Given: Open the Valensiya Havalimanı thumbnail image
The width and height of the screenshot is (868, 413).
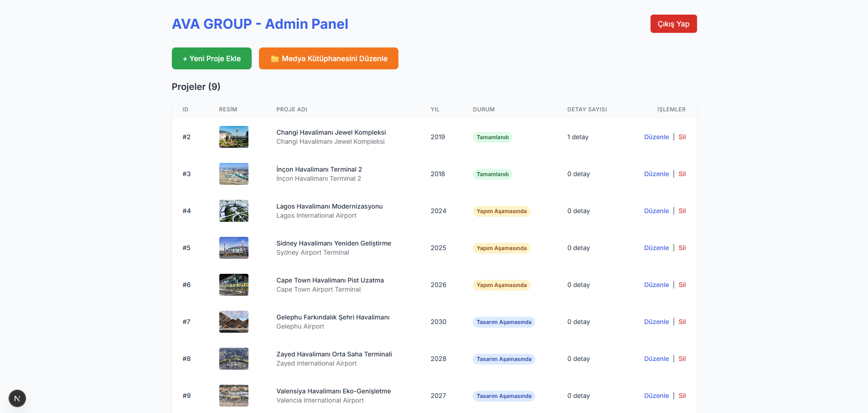Looking at the screenshot, I should click(x=234, y=396).
